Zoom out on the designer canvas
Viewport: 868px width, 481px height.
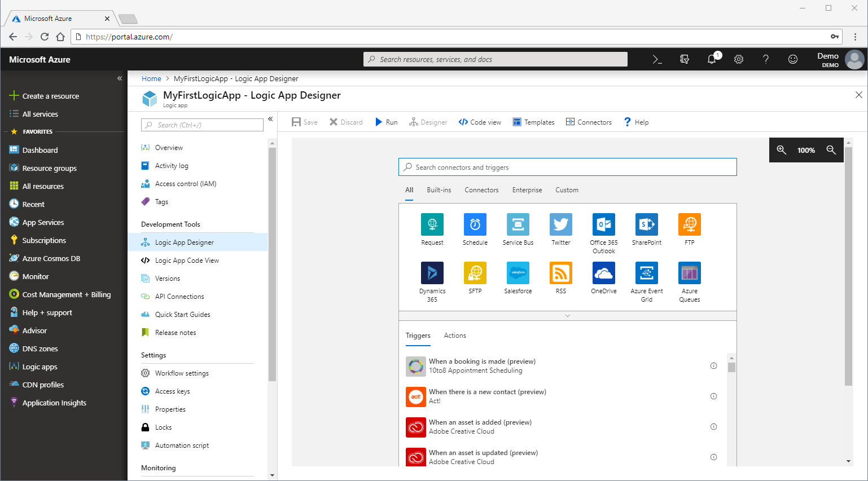pyautogui.click(x=831, y=150)
